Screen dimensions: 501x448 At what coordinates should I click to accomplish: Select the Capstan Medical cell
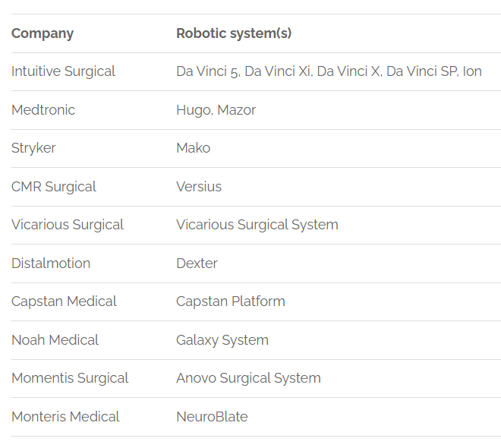pyautogui.click(x=64, y=301)
